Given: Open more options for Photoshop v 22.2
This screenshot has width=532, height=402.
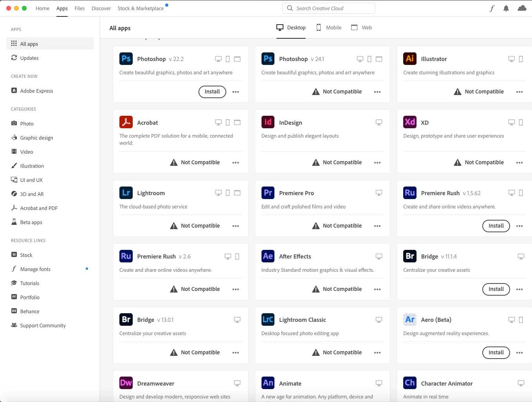Looking at the screenshot, I should point(236,92).
